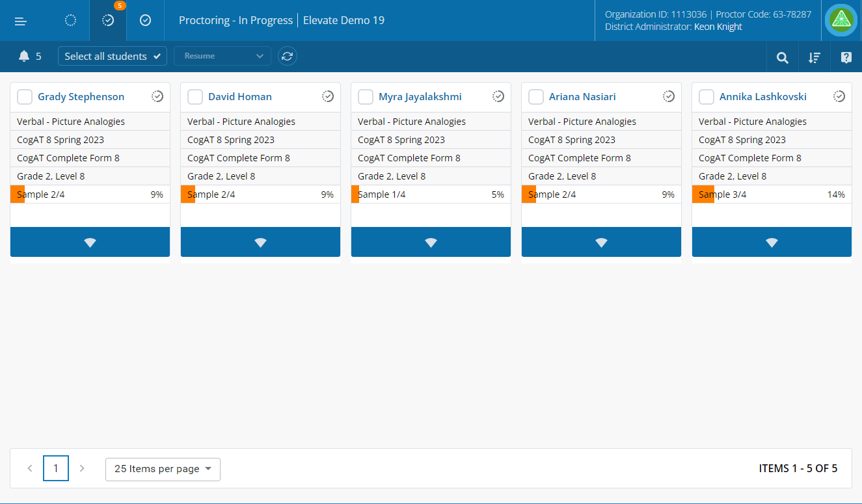The height and width of the screenshot is (504, 862).
Task: Open Annika Lashkovski student name link
Action: point(763,97)
